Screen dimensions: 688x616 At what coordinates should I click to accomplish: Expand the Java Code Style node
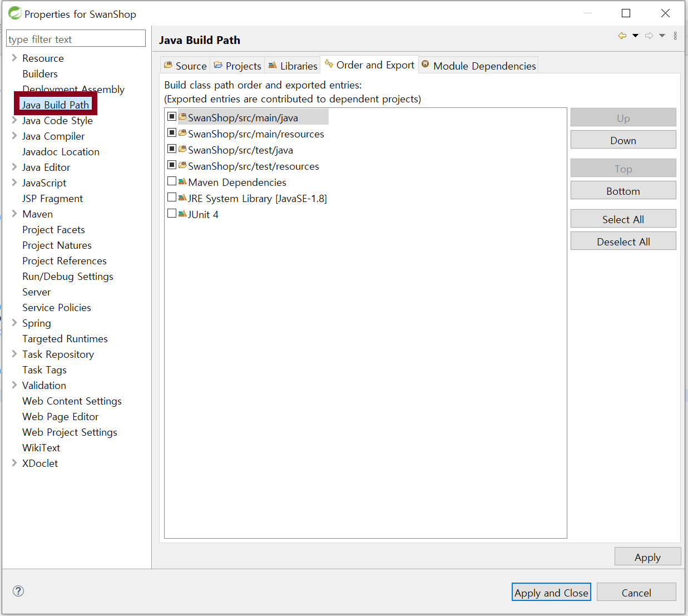point(14,120)
